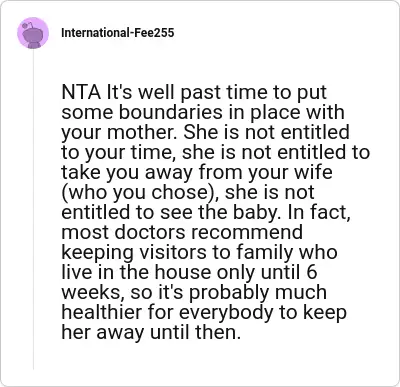Screen dimensions: 400x387
Task: Click the text "She is not entitled"
Action: pyautogui.click(x=266, y=132)
